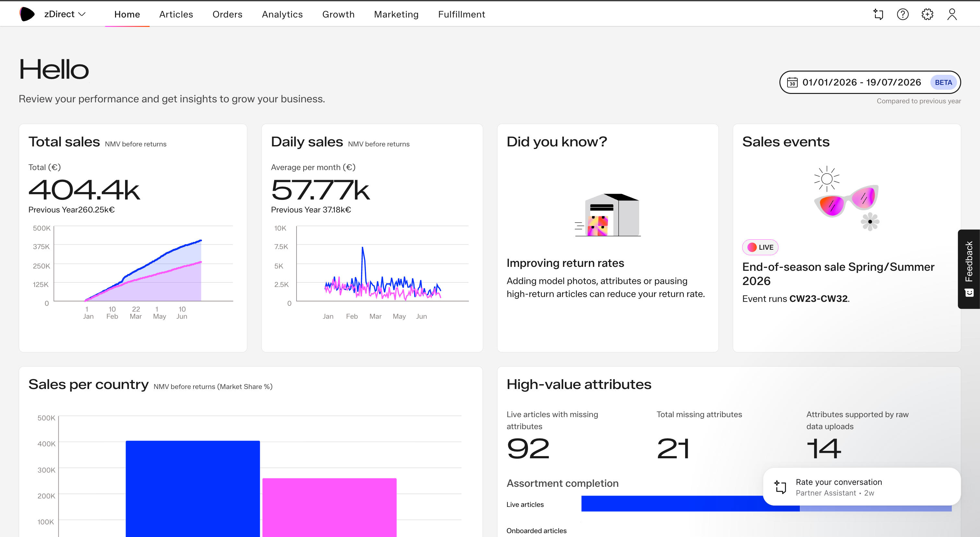Open the settings gear icon
This screenshot has height=537, width=980.
927,14
